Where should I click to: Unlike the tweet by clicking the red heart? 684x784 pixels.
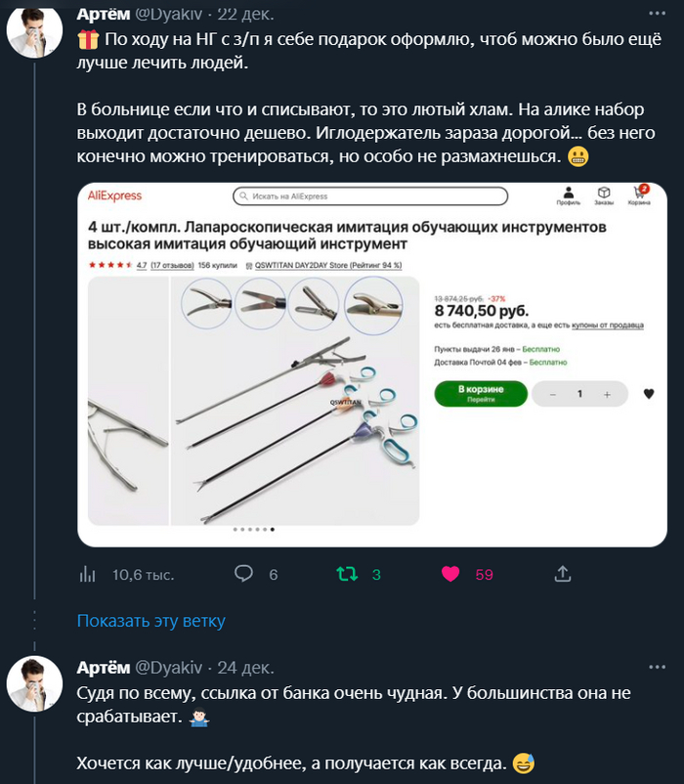click(449, 575)
